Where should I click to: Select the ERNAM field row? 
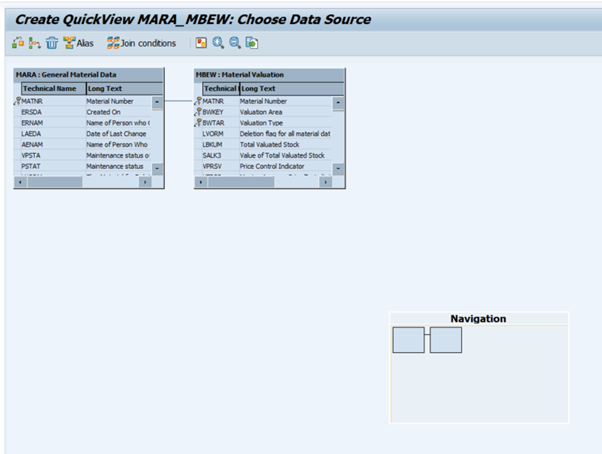coord(83,123)
